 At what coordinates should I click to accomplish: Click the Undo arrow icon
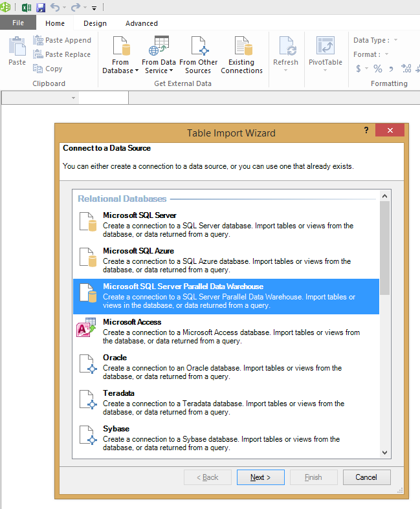[55, 8]
